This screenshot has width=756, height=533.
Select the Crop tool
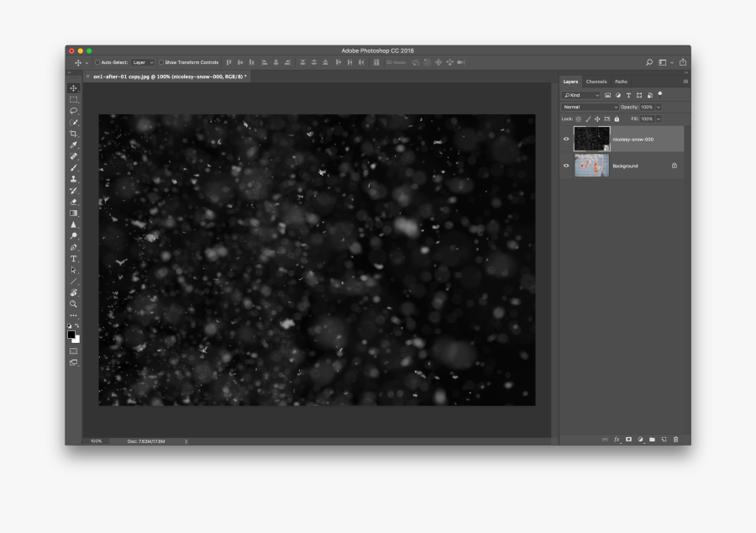coord(74,135)
